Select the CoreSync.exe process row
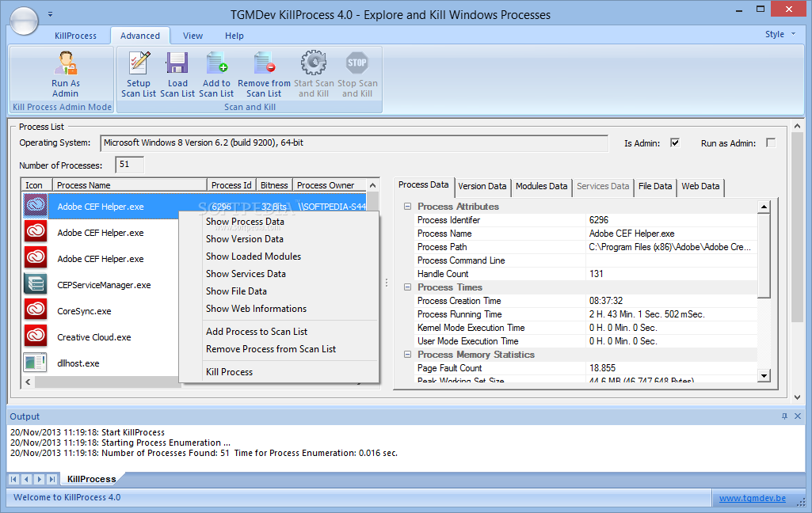 tap(101, 311)
